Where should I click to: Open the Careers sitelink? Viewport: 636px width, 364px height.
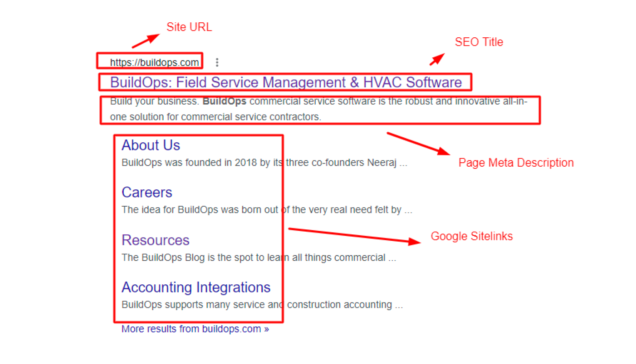point(147,192)
